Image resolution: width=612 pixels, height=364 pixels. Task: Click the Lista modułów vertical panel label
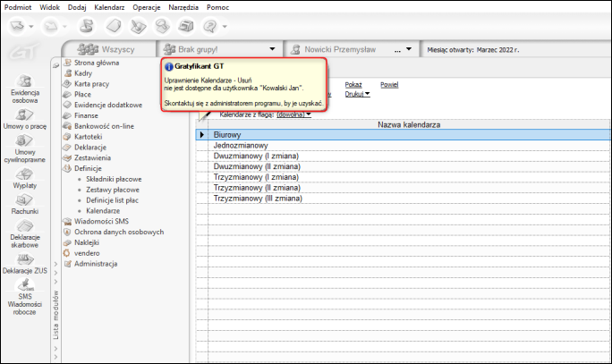tap(55, 315)
